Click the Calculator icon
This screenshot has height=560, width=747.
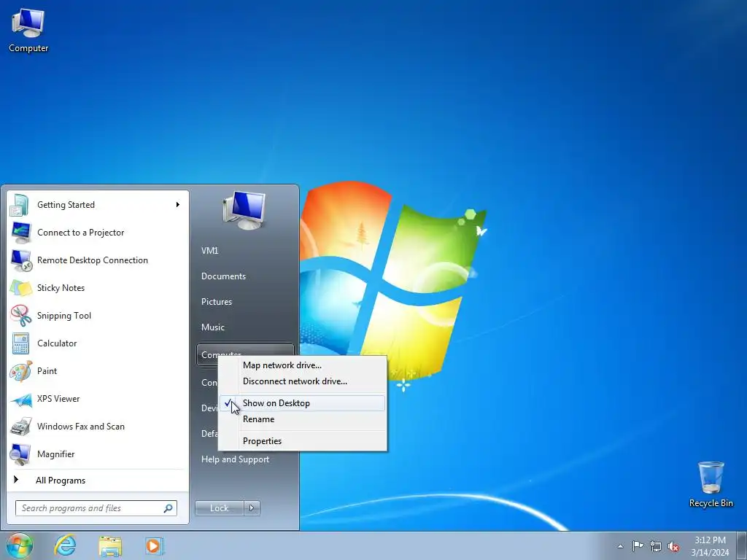(20, 343)
